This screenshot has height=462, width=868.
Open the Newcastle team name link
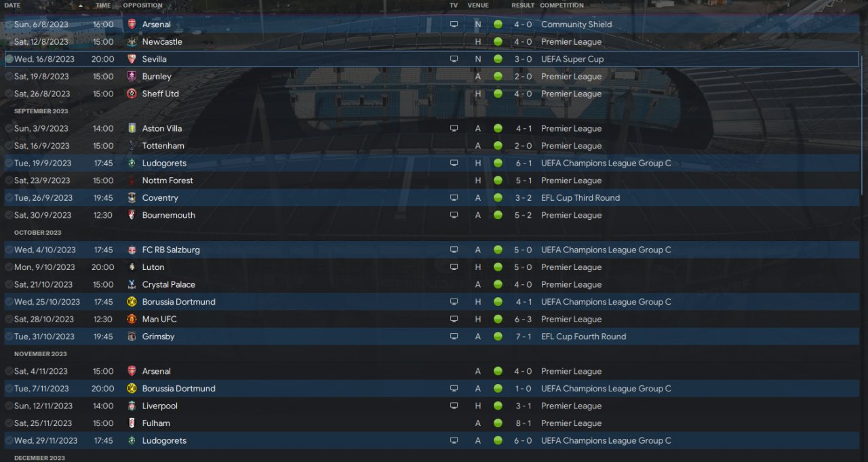(x=162, y=42)
